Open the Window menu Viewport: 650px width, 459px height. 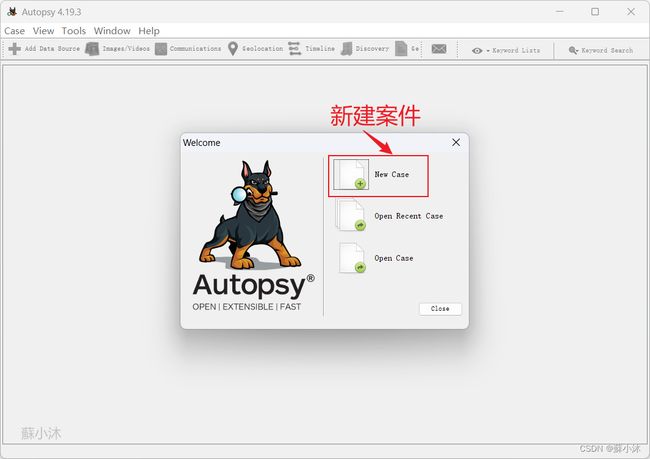[x=112, y=31]
